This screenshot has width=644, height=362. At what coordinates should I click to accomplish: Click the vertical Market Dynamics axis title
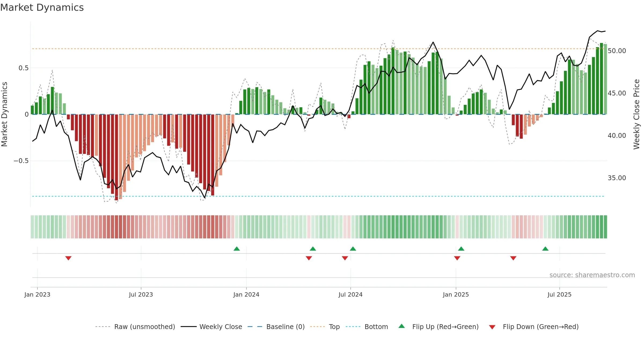click(4, 114)
